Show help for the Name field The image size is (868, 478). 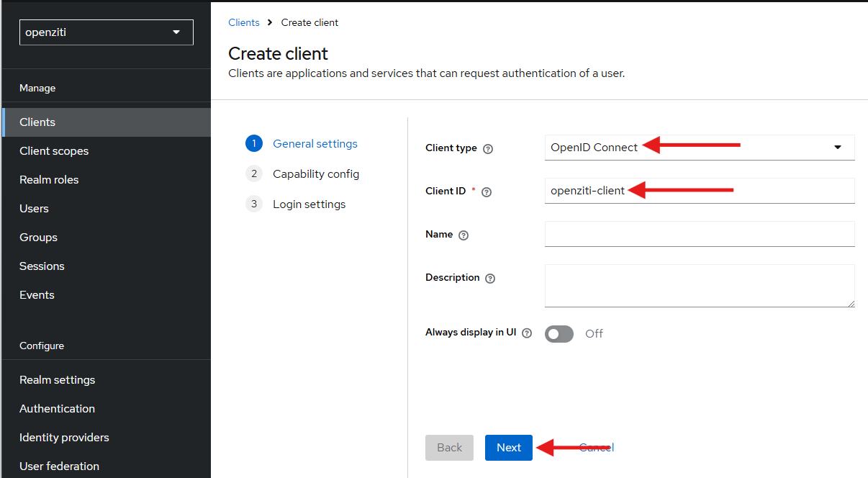pos(464,235)
